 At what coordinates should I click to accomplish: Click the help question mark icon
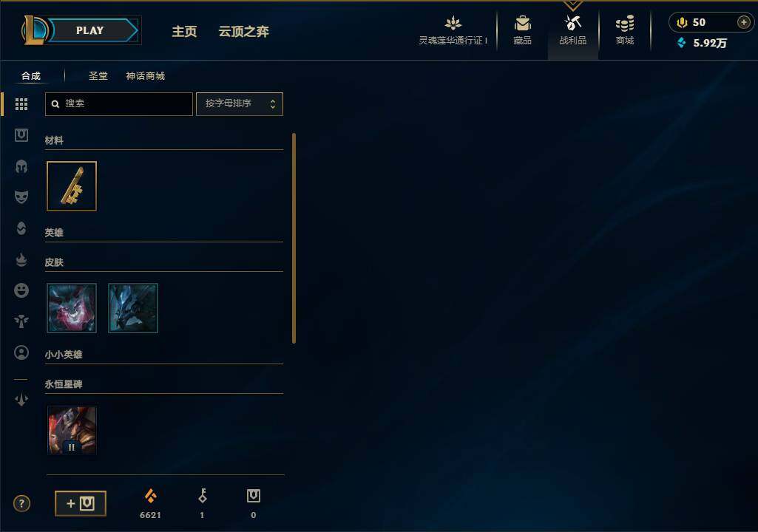pyautogui.click(x=21, y=503)
